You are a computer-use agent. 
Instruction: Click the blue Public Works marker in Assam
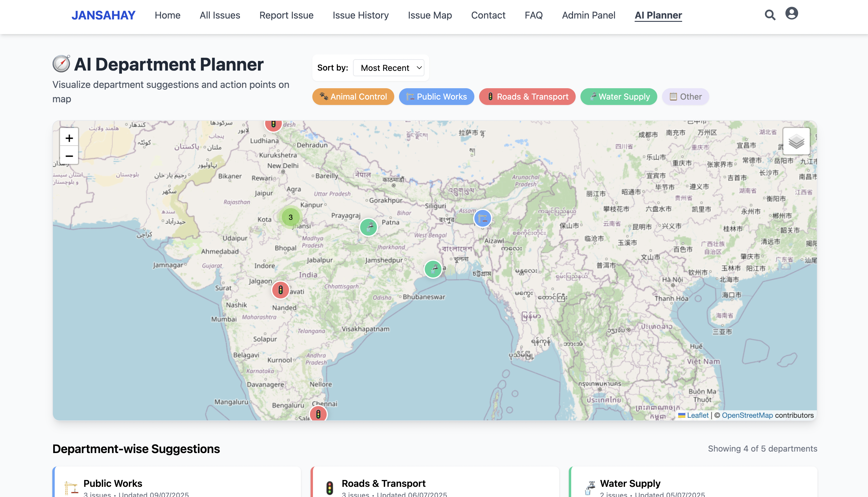click(482, 218)
